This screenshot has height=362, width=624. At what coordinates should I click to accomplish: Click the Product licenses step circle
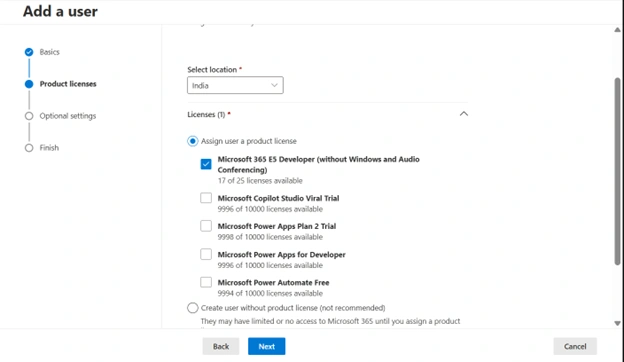click(29, 84)
